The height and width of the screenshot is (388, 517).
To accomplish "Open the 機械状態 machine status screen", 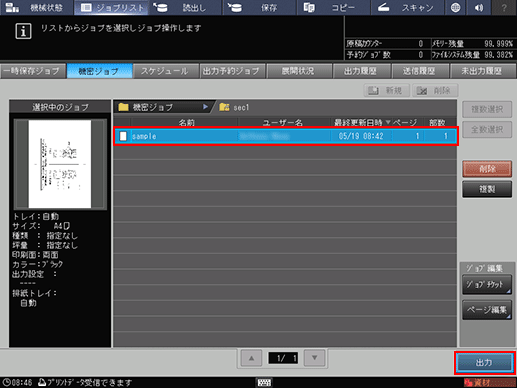I will tap(36, 7).
